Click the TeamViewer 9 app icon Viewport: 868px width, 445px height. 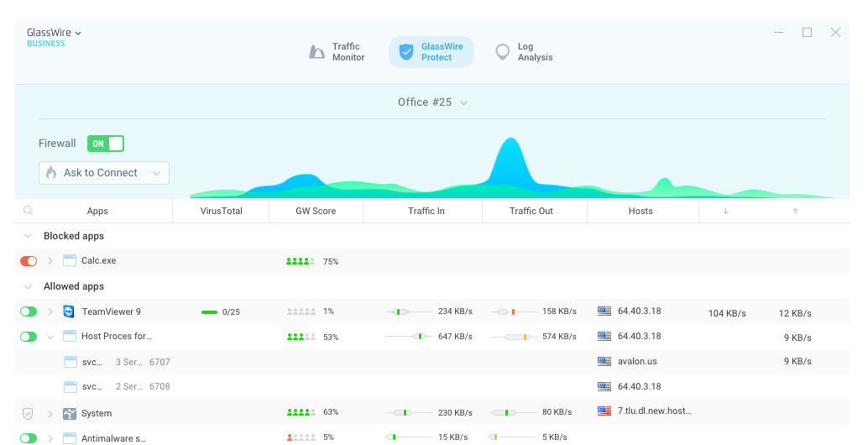tap(69, 311)
